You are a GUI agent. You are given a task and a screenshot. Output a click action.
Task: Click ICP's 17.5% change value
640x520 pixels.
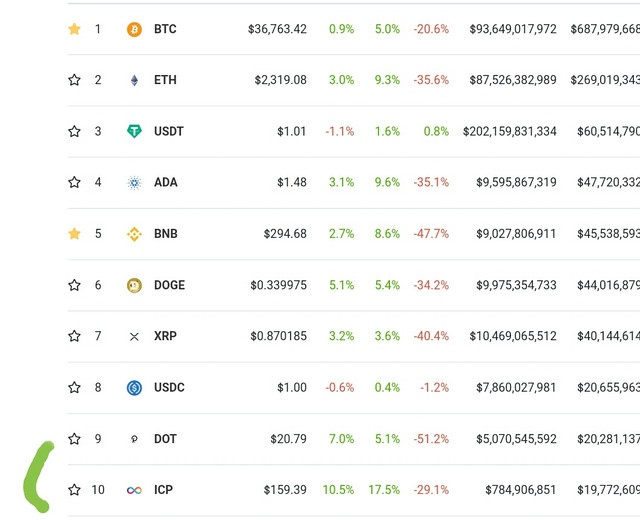[384, 489]
